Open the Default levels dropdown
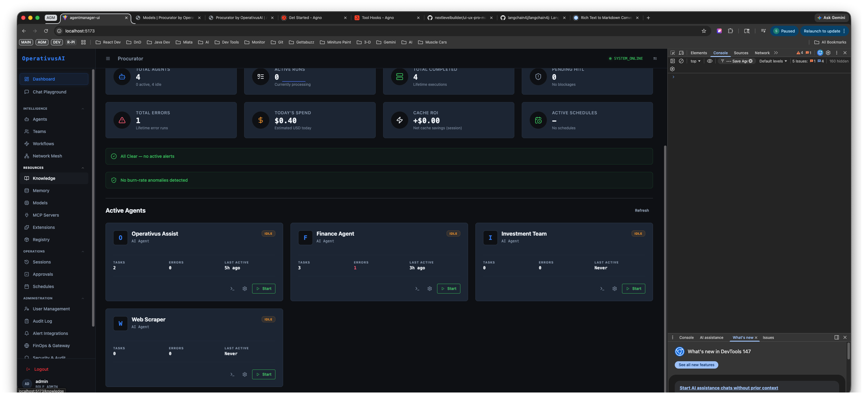Screen dimensions: 868x417 coord(773,61)
